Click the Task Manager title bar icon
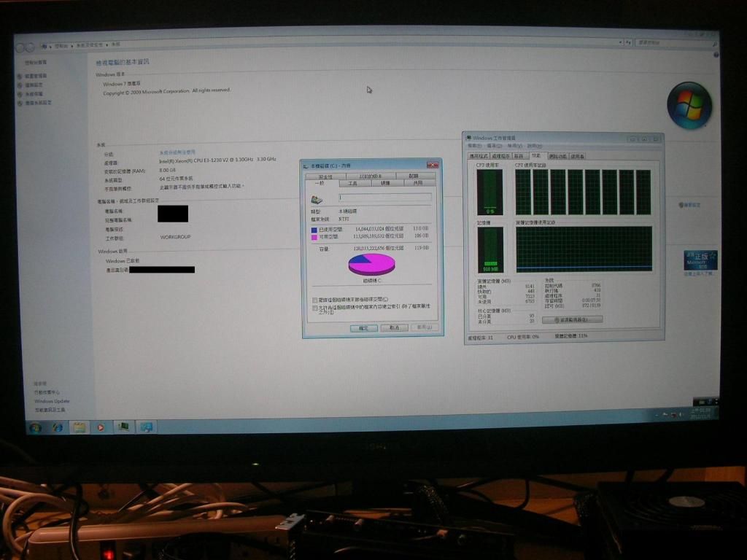The width and height of the screenshot is (747, 560). pyautogui.click(x=469, y=138)
